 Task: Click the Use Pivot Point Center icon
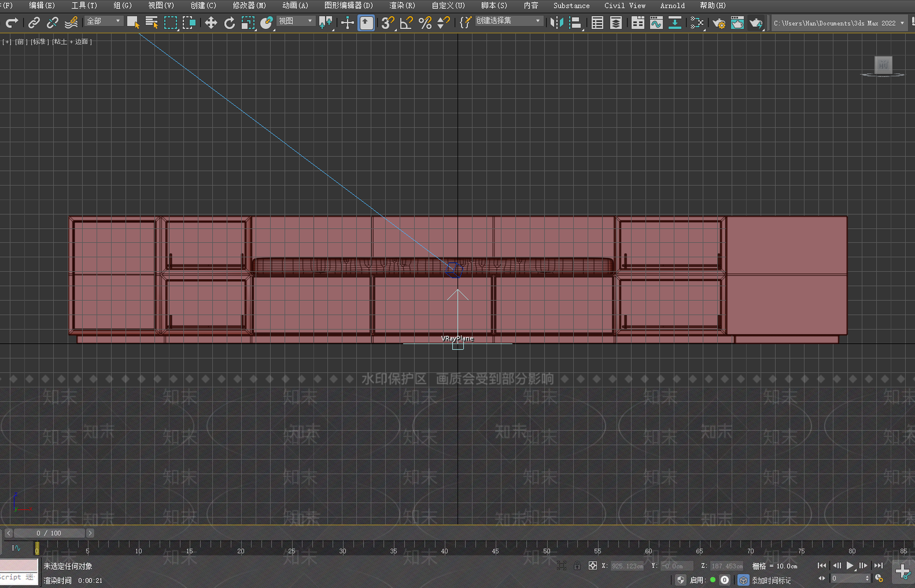point(325,23)
